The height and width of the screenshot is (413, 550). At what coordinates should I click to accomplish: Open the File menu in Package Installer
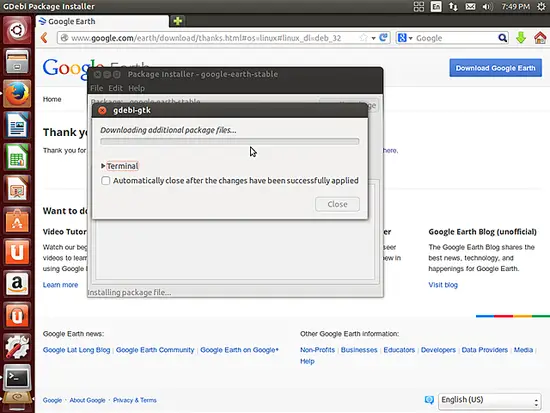96,88
